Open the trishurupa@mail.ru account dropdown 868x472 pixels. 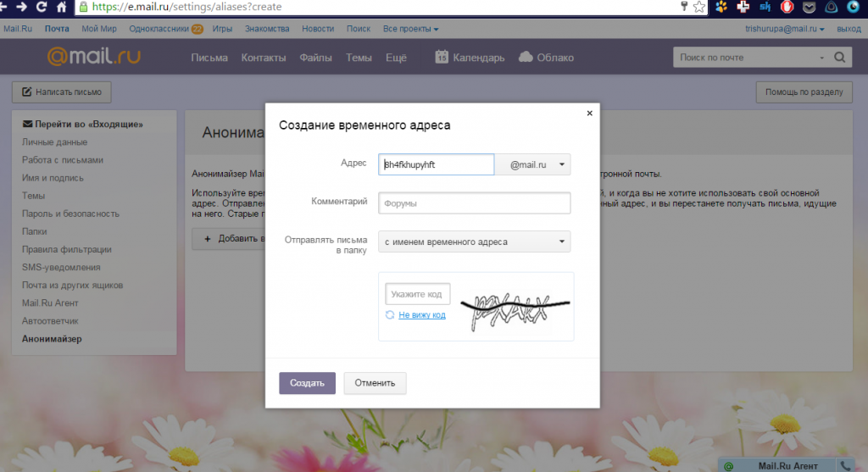(x=784, y=29)
